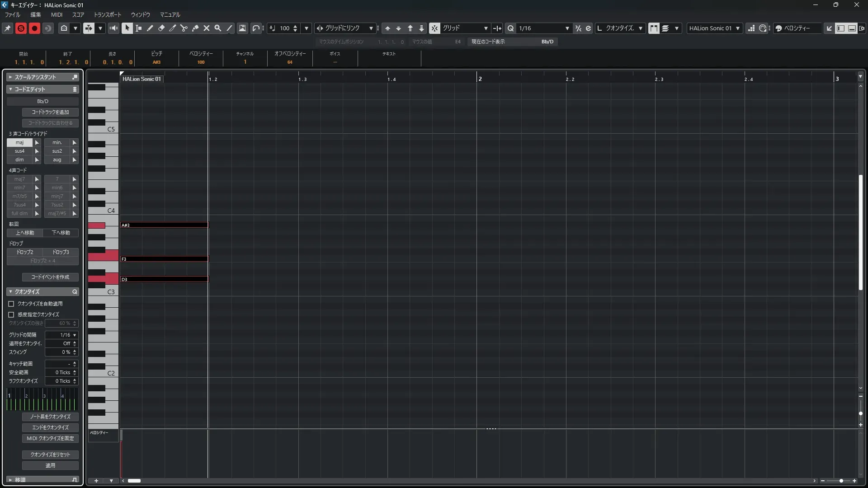Screen dimensions: 868x488
Task: Click the Solo editor button
Action: tap(21, 28)
